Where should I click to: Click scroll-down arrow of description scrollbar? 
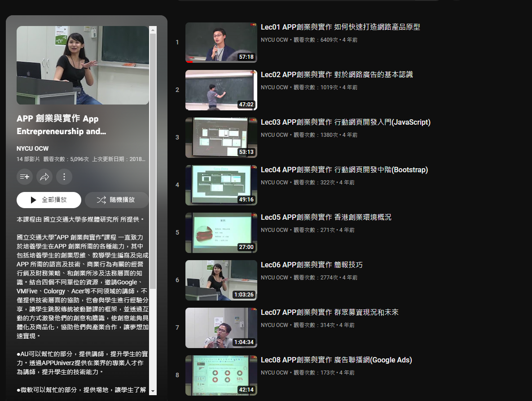point(153,391)
